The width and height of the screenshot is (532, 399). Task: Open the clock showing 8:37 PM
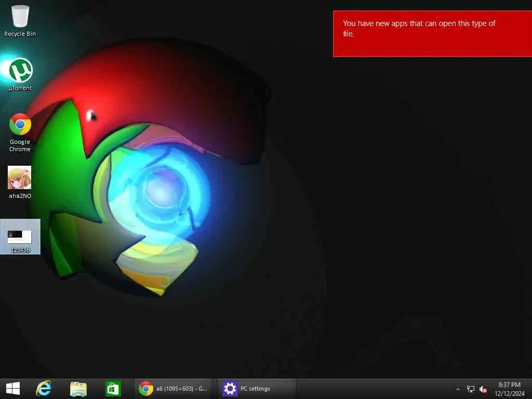(x=510, y=389)
